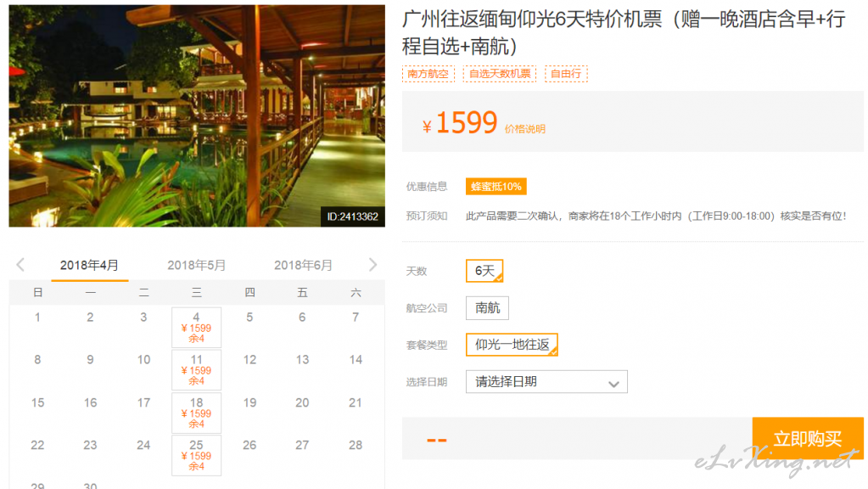868x489 pixels.
Task: Click the 南方航空 tag
Action: click(428, 74)
